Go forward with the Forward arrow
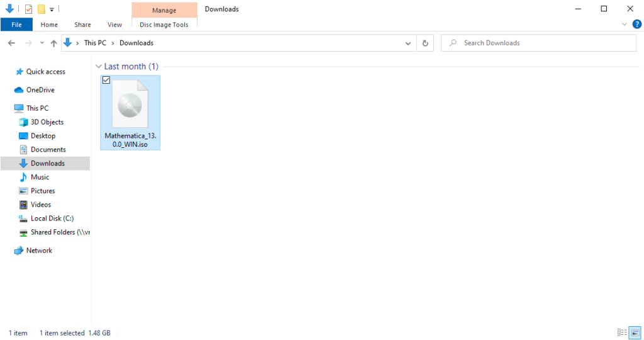 [x=28, y=43]
